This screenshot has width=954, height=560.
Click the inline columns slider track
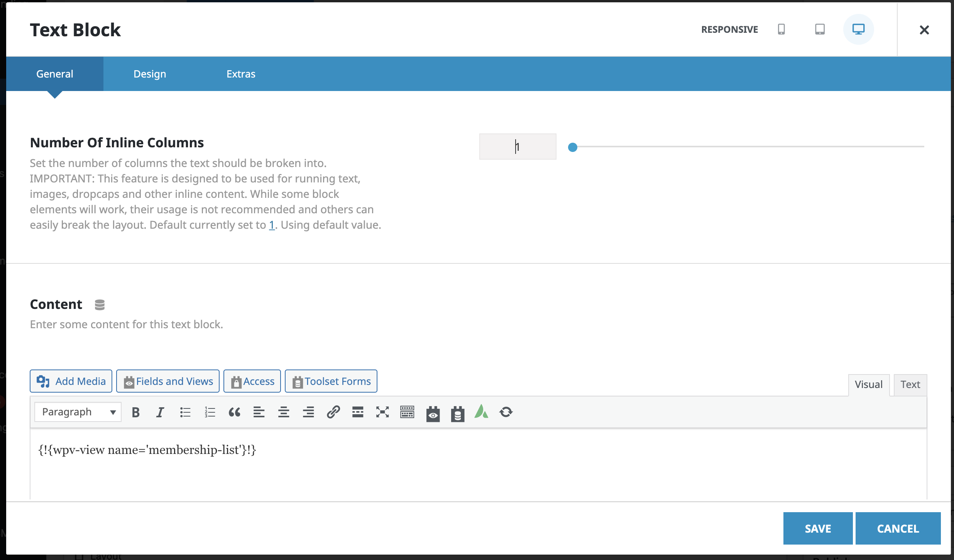point(749,147)
